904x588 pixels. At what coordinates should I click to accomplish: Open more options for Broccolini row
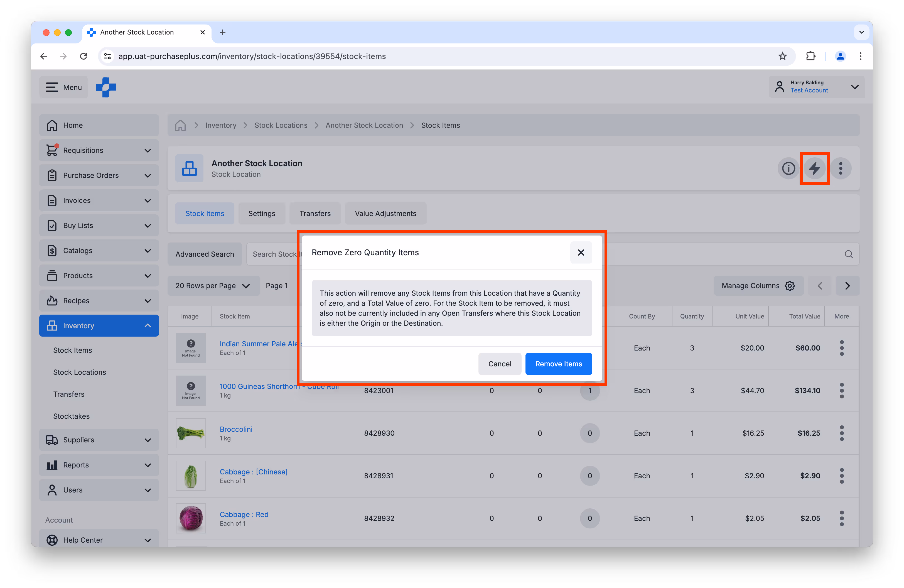click(842, 433)
